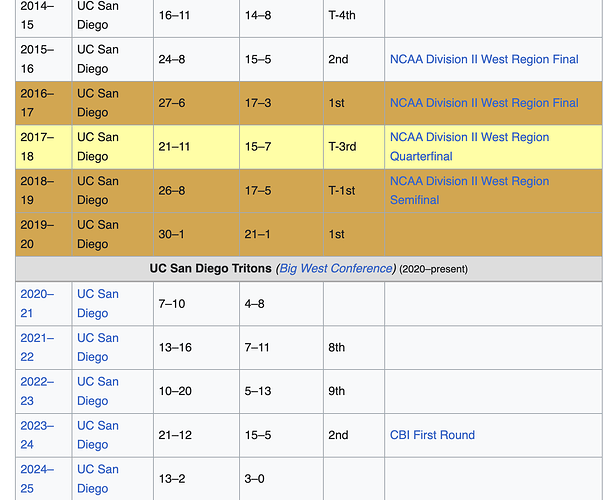Open NCAA Division II West Region Quarterfinal link

[x=469, y=146]
